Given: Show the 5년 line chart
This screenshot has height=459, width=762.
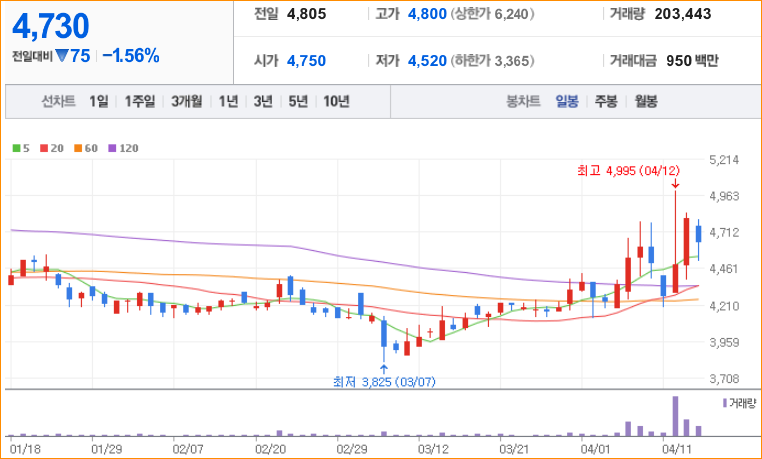Looking at the screenshot, I should pyautogui.click(x=298, y=101).
